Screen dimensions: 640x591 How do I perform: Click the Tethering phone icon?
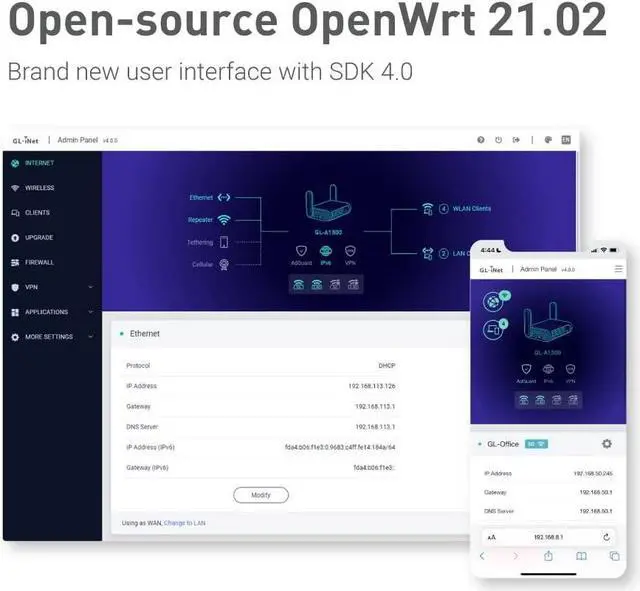tap(224, 242)
